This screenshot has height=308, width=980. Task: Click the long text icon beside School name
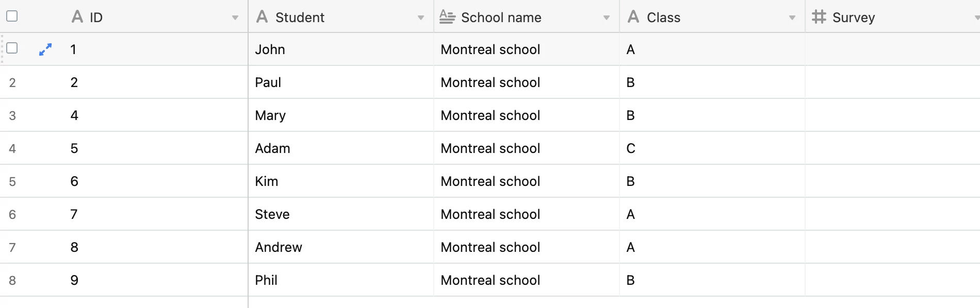pos(447,17)
